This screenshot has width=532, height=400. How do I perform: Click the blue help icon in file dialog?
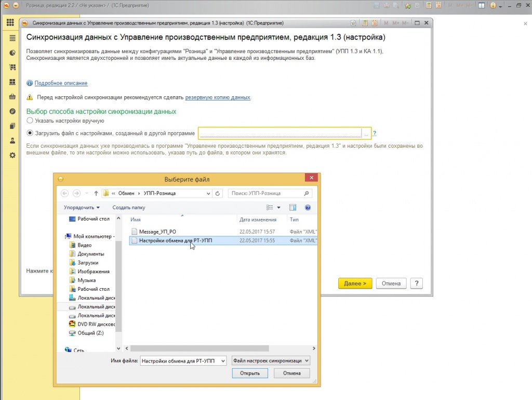tap(308, 208)
